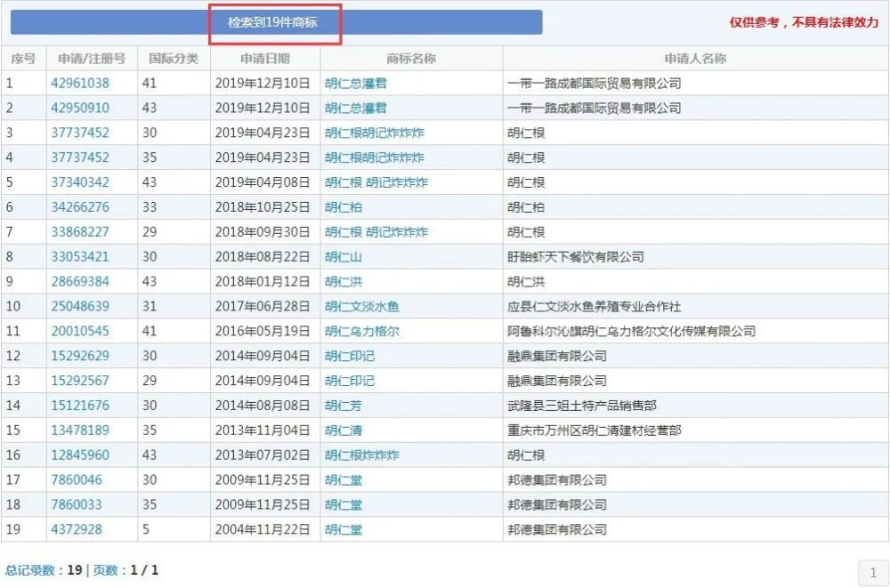Open registration number 20010545

pos(80,331)
